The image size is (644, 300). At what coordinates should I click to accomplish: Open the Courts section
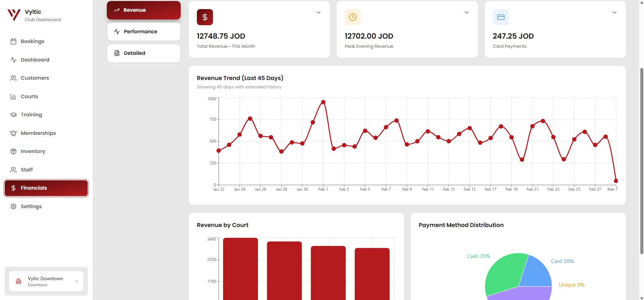29,97
